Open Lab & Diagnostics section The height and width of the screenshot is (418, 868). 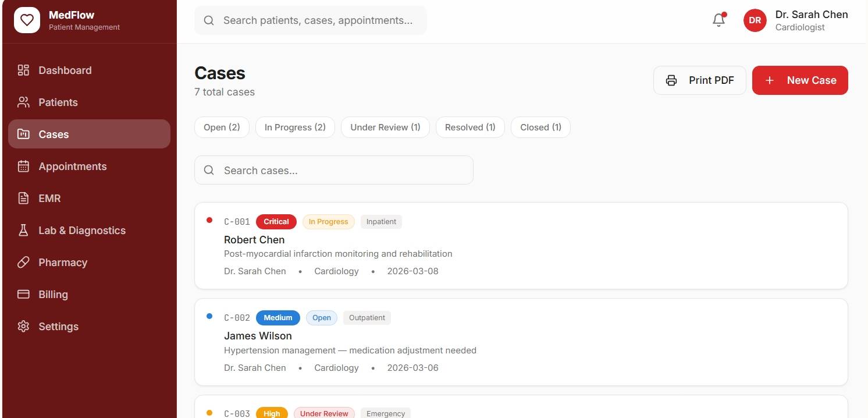coord(89,231)
